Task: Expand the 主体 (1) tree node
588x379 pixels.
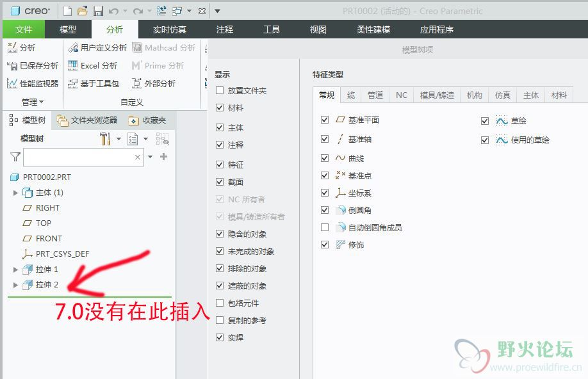Action: coord(15,193)
